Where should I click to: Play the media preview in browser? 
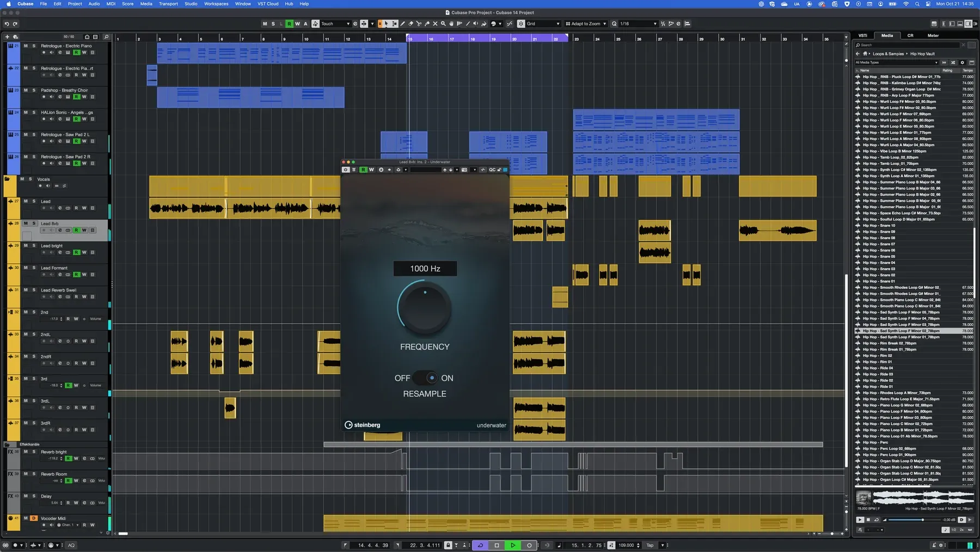(860, 520)
